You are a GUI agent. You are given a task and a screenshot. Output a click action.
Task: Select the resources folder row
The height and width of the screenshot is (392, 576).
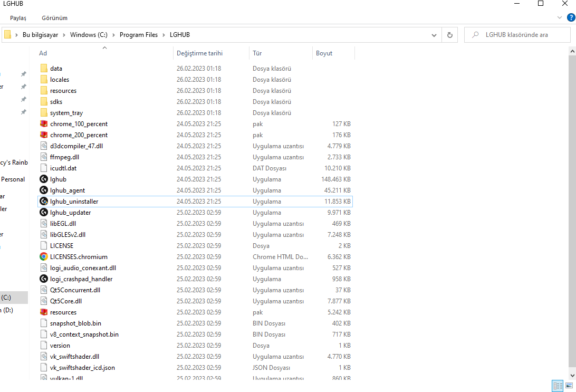pyautogui.click(x=195, y=91)
